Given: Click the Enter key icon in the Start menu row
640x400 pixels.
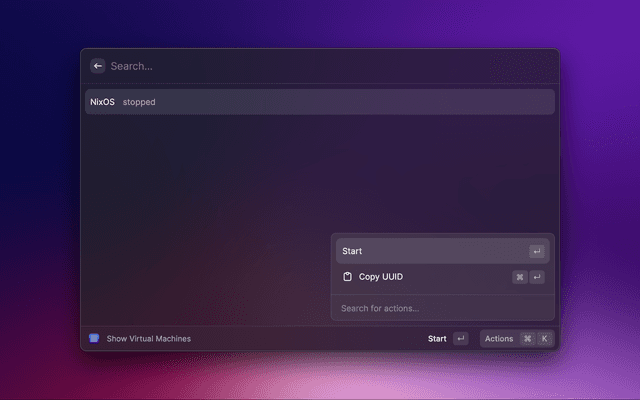Looking at the screenshot, I should click(x=537, y=252).
